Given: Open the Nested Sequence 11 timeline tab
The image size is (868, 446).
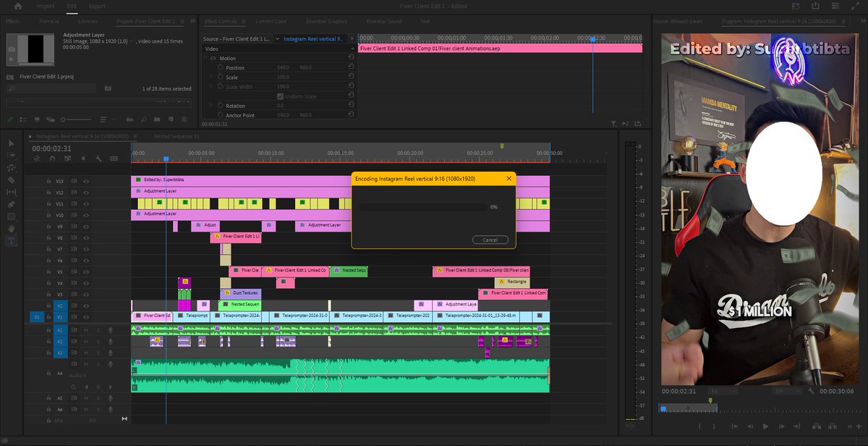Looking at the screenshot, I should pyautogui.click(x=176, y=136).
